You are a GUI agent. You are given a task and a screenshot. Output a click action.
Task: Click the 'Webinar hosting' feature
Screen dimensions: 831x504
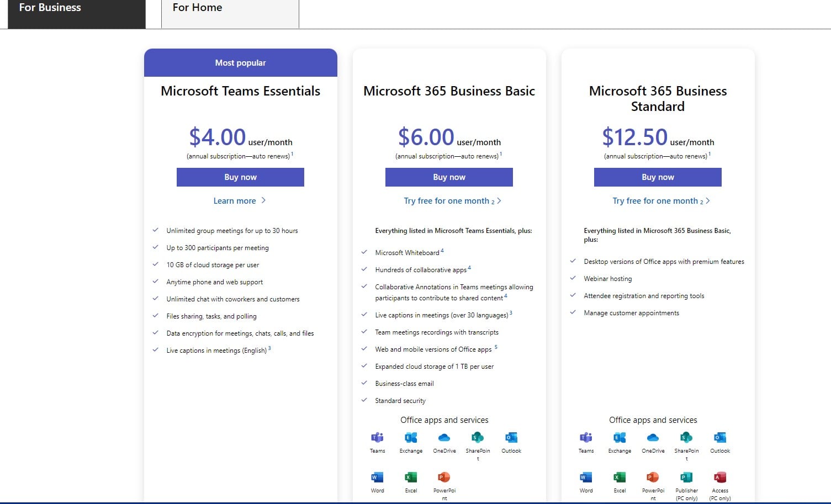pos(608,279)
